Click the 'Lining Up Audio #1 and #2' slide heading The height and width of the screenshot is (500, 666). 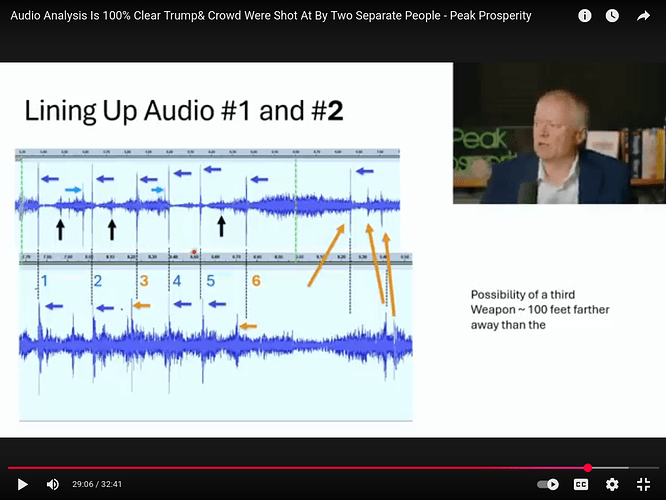click(x=184, y=110)
